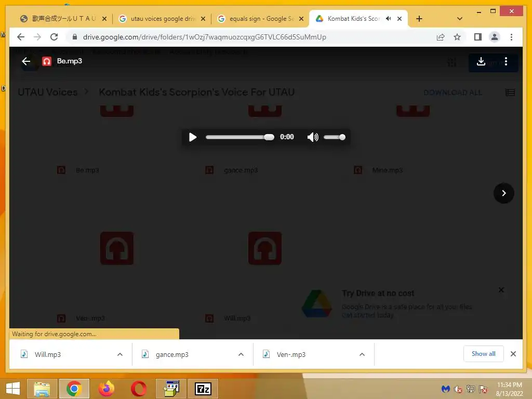Click the UTAU Voices breadcrumb
This screenshot has width=532, height=399.
coord(47,92)
